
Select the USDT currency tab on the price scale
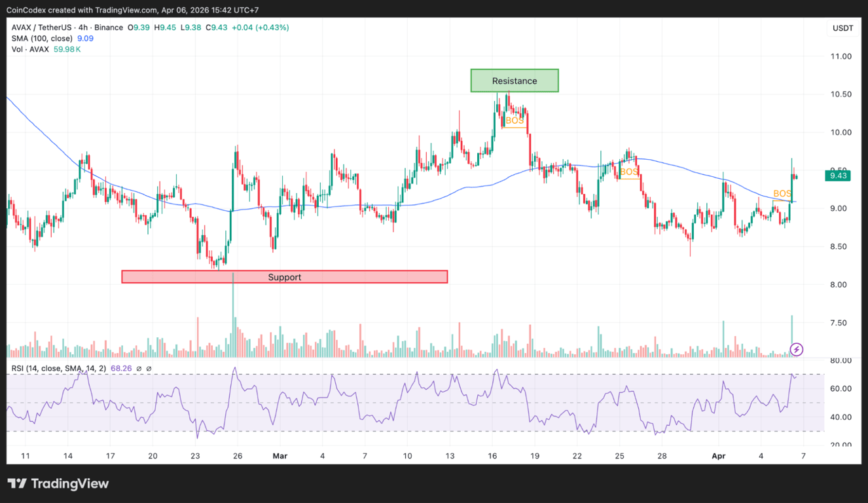click(x=842, y=28)
